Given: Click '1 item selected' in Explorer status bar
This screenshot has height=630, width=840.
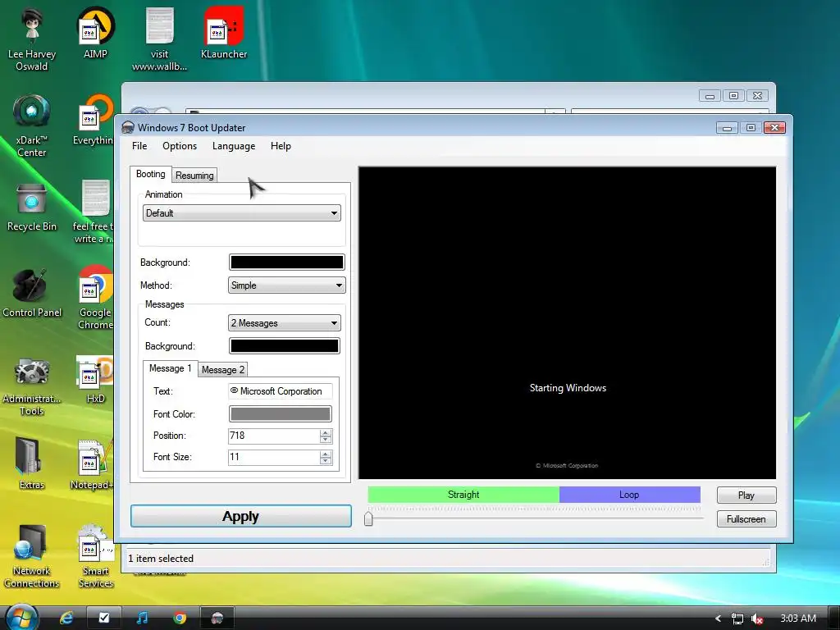Looking at the screenshot, I should pyautogui.click(x=161, y=558).
